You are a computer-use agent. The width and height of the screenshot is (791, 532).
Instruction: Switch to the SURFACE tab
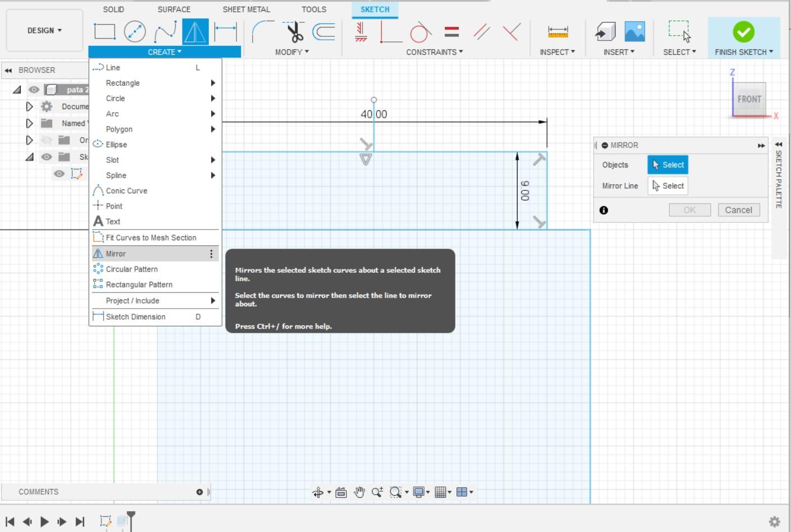174,10
